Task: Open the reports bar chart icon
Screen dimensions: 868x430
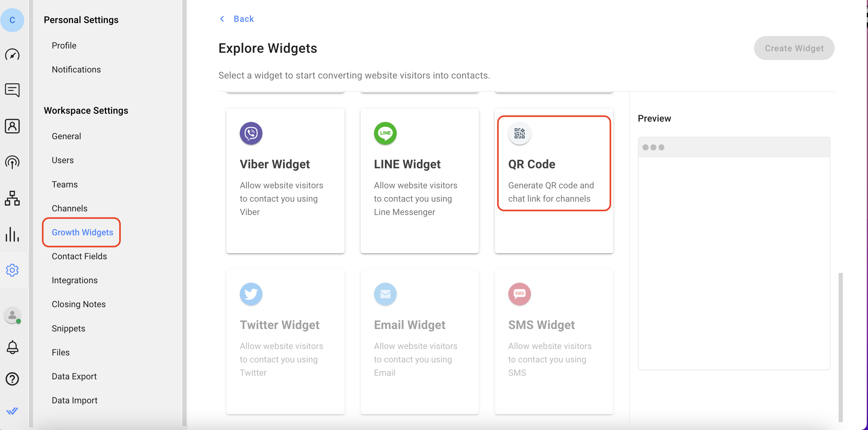Action: click(x=12, y=234)
